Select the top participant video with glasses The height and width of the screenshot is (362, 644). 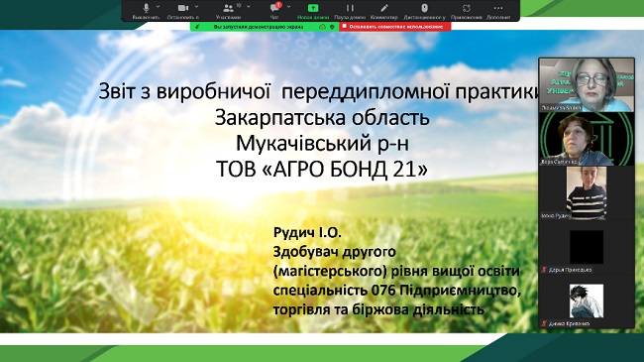[x=587, y=84]
